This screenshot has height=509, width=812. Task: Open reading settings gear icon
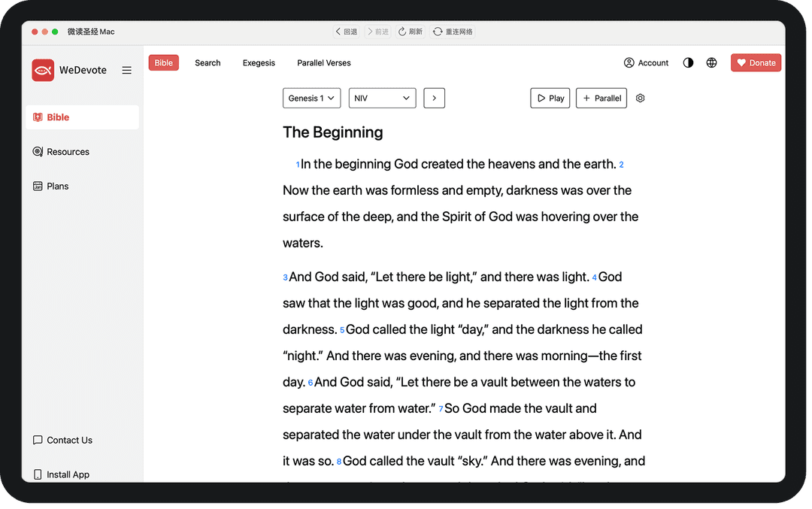point(641,98)
